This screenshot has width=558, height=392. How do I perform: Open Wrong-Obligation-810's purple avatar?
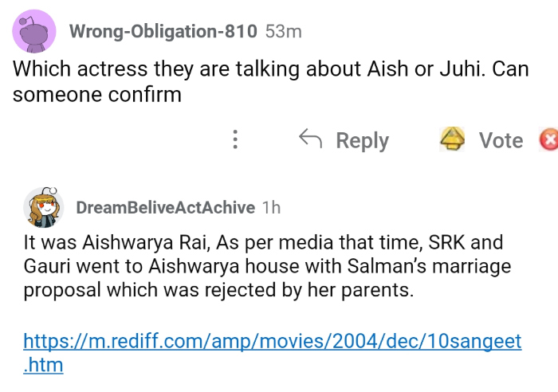tap(34, 33)
